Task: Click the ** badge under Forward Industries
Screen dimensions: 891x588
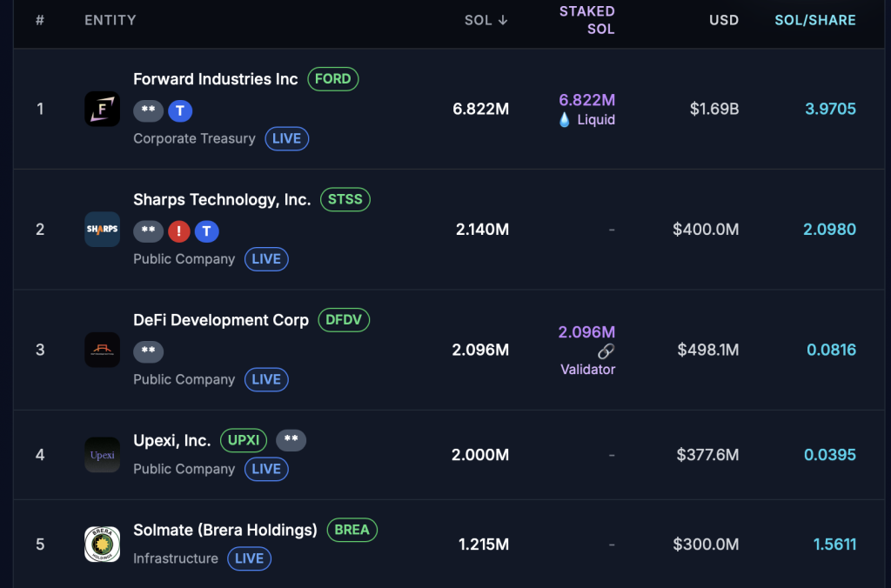Action: pos(148,110)
